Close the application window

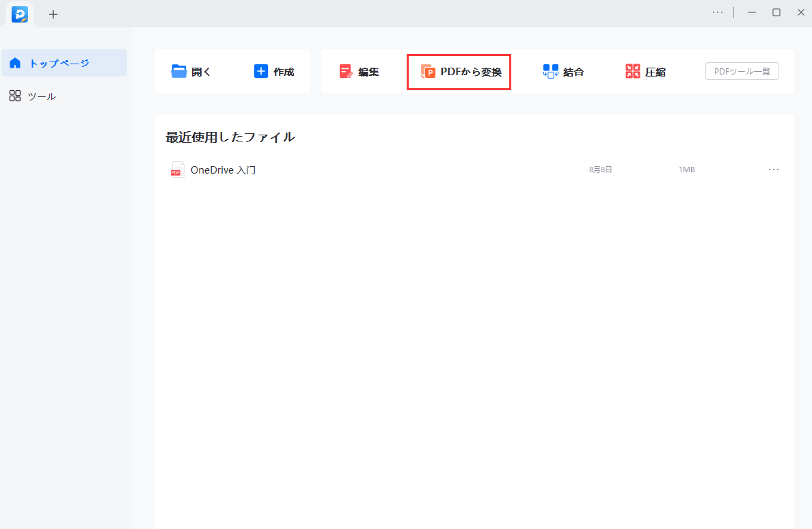pos(801,12)
